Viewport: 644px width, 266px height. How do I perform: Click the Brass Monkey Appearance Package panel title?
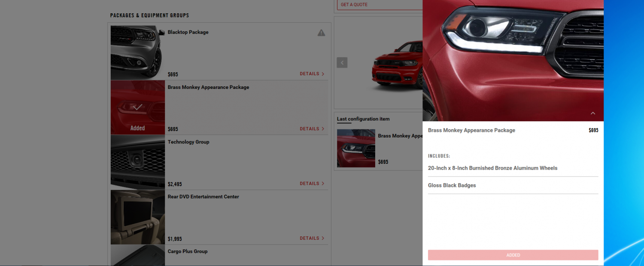coord(471,130)
